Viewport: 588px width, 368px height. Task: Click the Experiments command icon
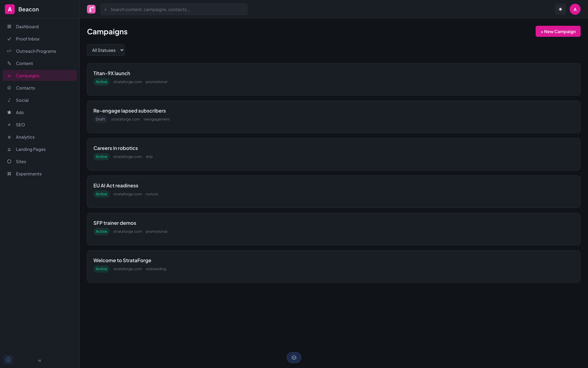click(9, 174)
